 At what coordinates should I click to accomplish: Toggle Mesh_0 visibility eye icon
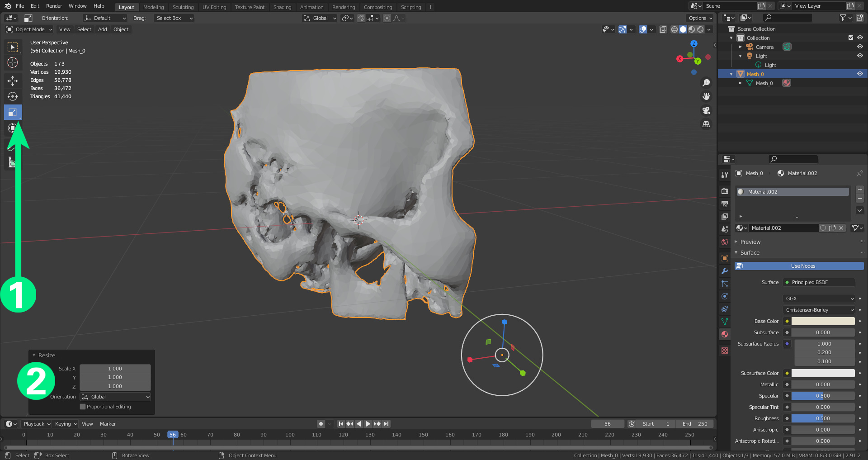pos(860,74)
